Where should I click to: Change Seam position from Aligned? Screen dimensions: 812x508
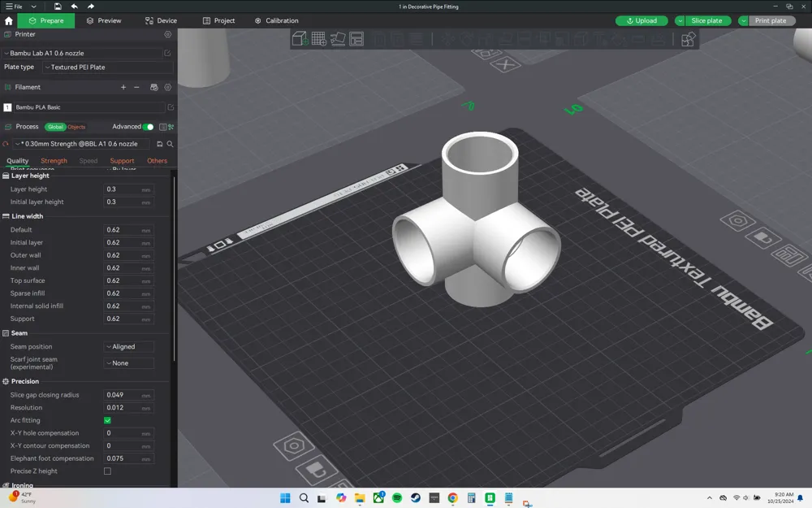tap(128, 346)
